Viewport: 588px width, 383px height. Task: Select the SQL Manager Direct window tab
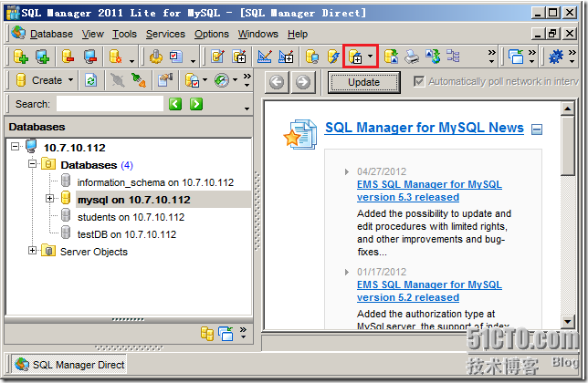pyautogui.click(x=69, y=365)
